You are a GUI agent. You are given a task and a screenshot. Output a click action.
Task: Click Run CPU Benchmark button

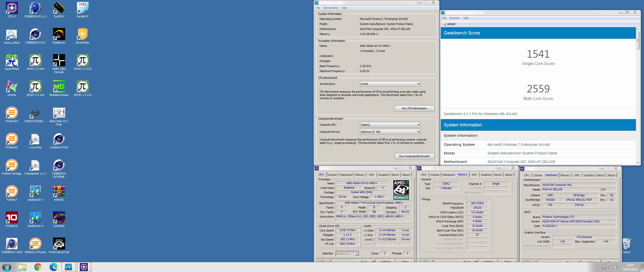coord(414,108)
